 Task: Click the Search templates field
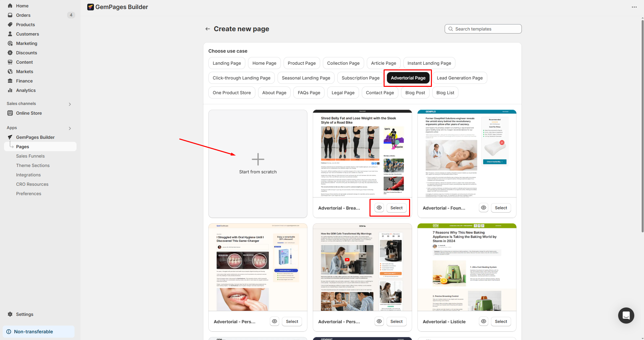483,29
